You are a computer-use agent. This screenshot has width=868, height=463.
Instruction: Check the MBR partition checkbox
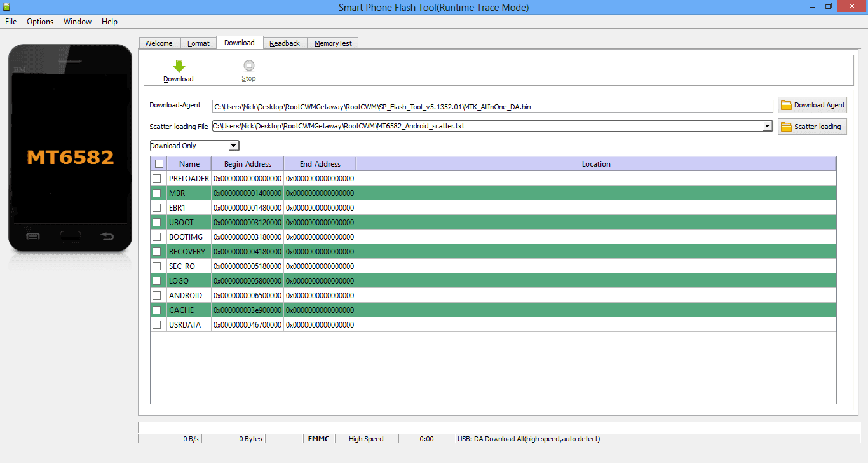156,193
